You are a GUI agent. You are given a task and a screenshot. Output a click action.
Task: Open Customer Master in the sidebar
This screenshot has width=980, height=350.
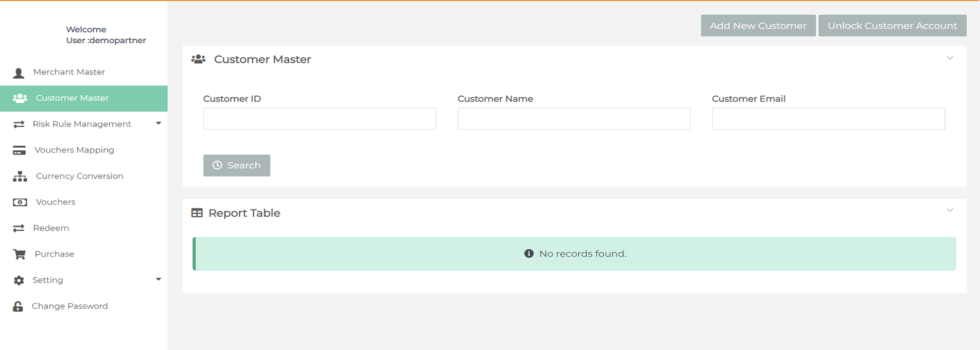click(72, 98)
